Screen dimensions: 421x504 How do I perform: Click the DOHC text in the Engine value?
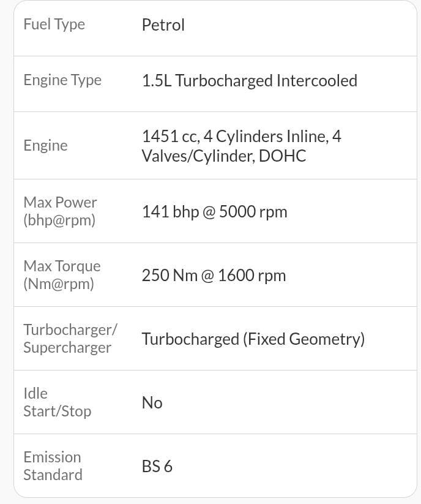(x=282, y=156)
